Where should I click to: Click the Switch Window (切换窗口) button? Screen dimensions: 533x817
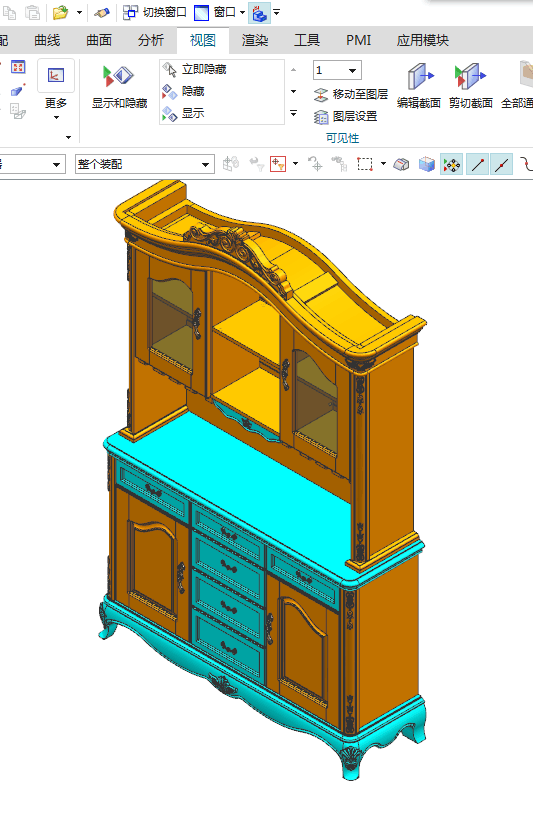coord(155,12)
